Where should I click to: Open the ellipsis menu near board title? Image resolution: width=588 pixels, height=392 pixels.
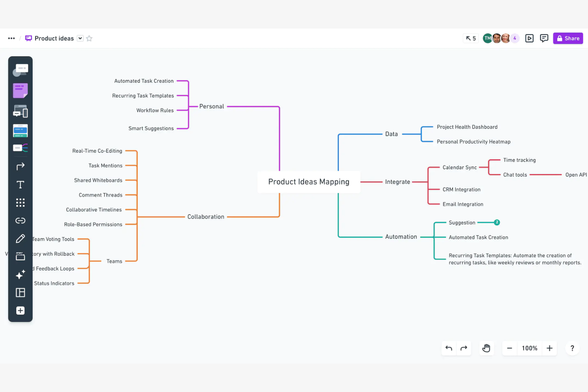tap(11, 38)
